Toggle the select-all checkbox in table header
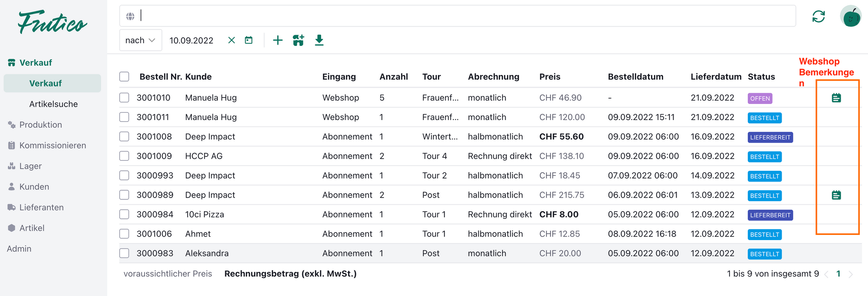 click(125, 77)
